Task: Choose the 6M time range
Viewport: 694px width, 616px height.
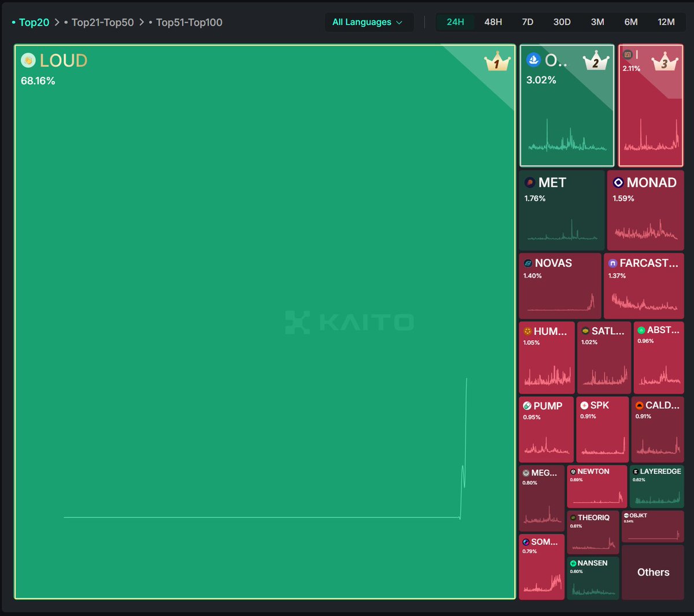Action: [631, 22]
